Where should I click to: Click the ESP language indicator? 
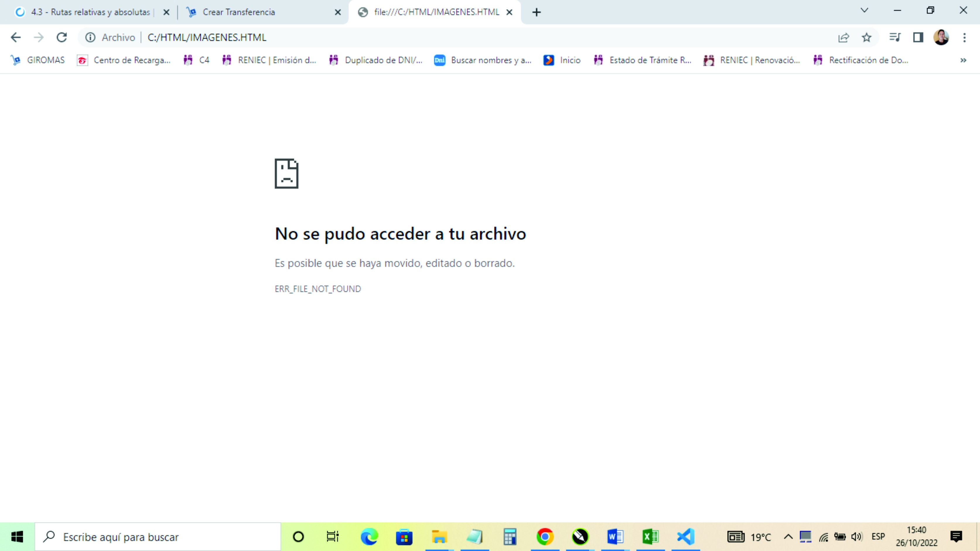pos(878,537)
